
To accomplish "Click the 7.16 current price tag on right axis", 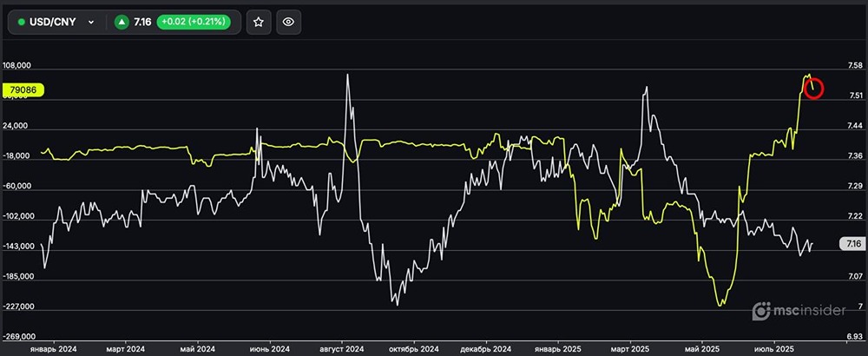I will [x=852, y=245].
